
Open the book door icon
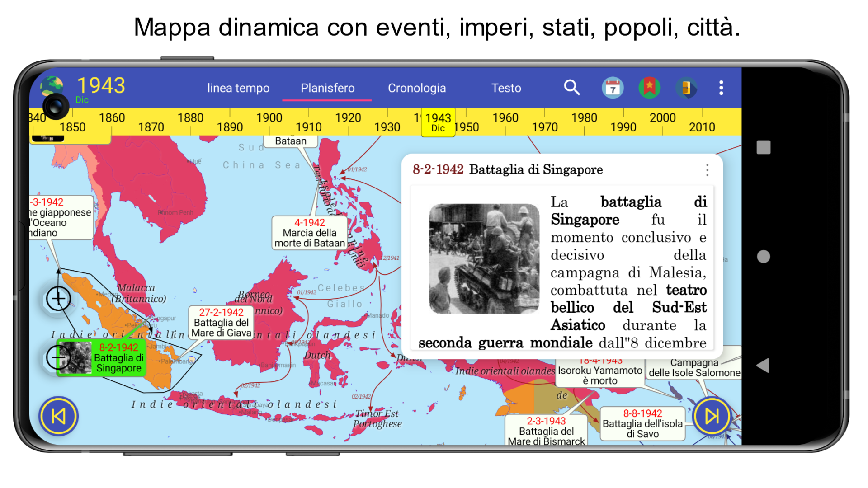pyautogui.click(x=686, y=88)
